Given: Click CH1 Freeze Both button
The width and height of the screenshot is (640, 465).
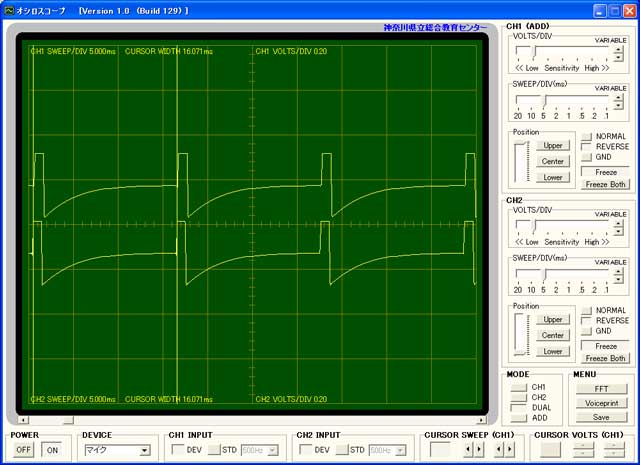Looking at the screenshot, I should coord(606,184).
